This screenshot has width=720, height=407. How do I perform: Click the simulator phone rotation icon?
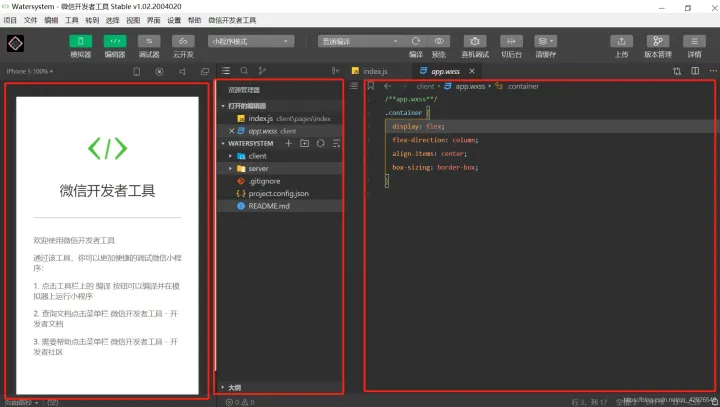click(x=136, y=72)
